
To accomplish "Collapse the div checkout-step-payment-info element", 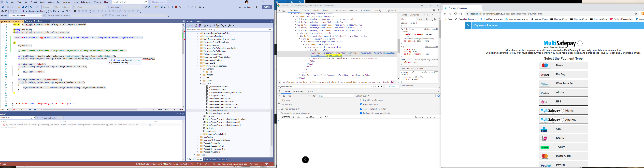I will 298,36.
